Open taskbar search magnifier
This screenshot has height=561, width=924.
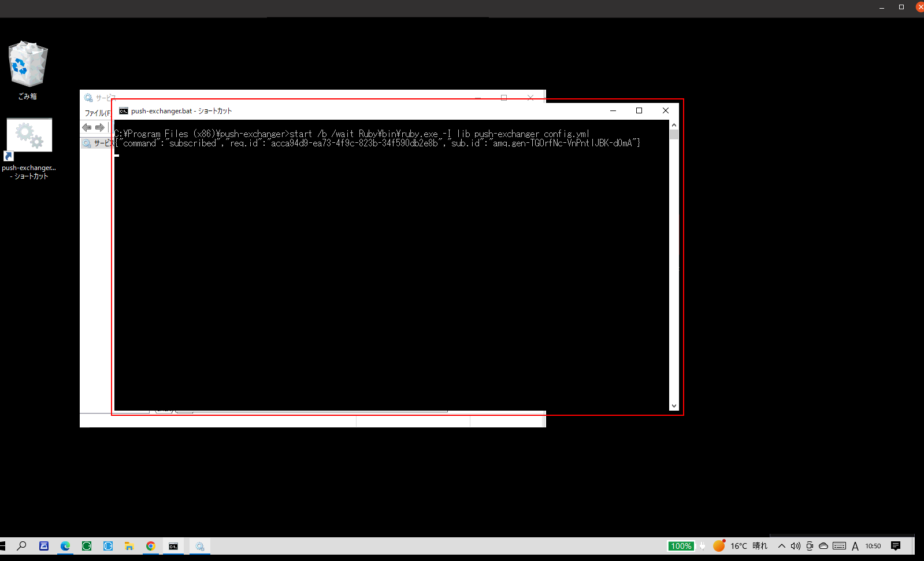[x=21, y=545]
